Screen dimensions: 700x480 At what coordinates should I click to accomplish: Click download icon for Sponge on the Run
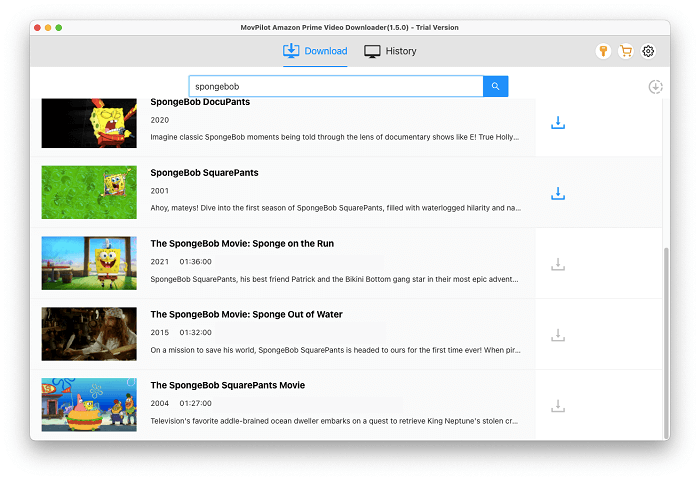click(558, 264)
